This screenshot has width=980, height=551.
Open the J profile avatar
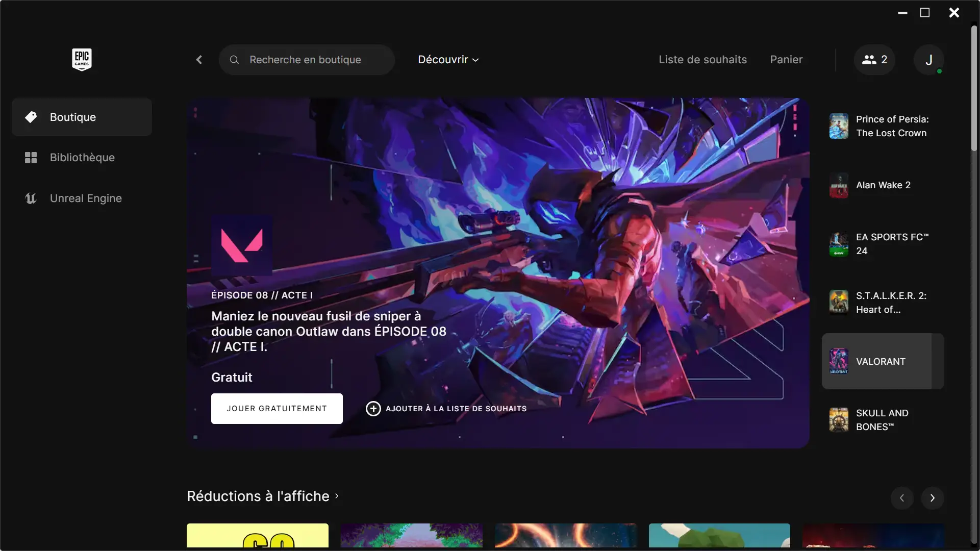[928, 60]
